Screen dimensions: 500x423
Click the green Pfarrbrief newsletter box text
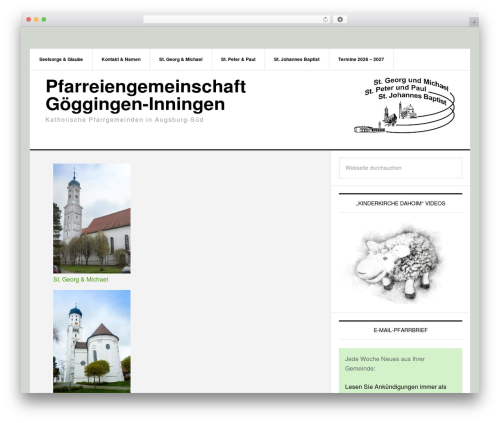tap(400, 371)
